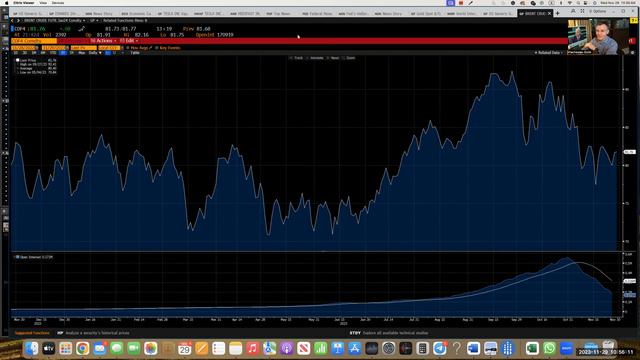Start FaceTime from the Dock
Viewport: 640px width, 360px height.
point(133,349)
